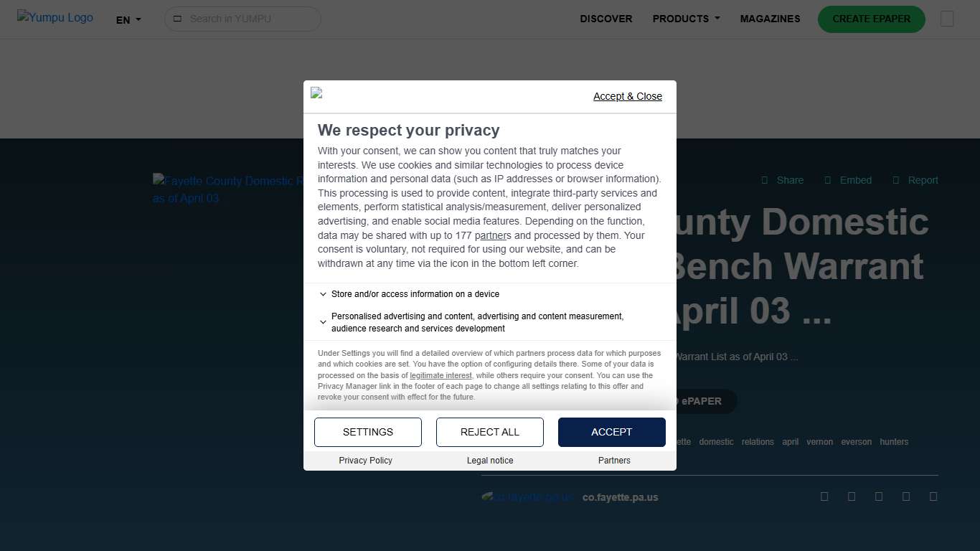
Task: Open the Legal notice link
Action: coord(490,461)
